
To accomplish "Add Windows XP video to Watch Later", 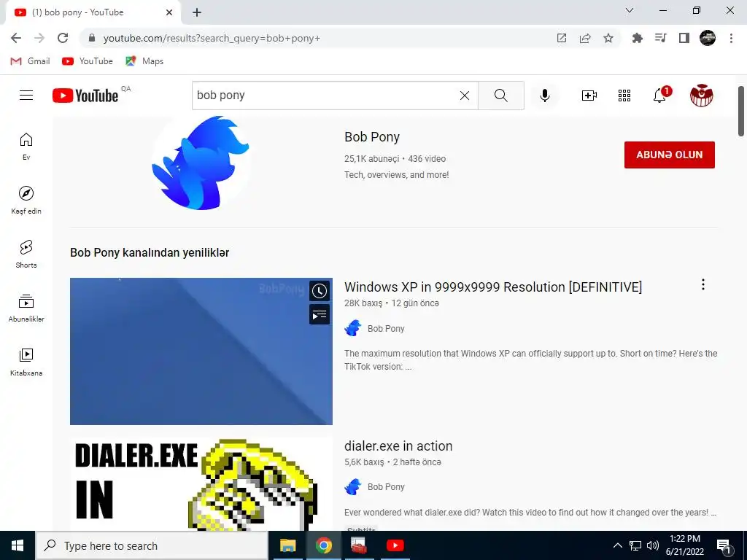I will (x=320, y=291).
